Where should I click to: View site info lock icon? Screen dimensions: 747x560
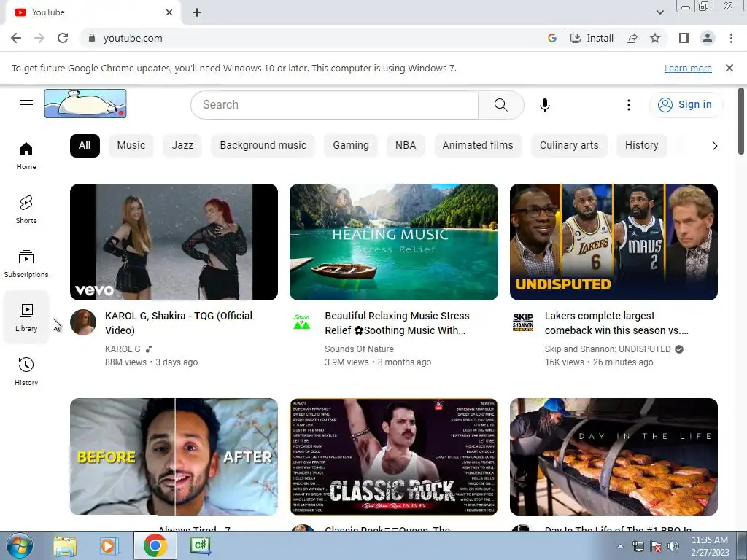[x=92, y=38]
